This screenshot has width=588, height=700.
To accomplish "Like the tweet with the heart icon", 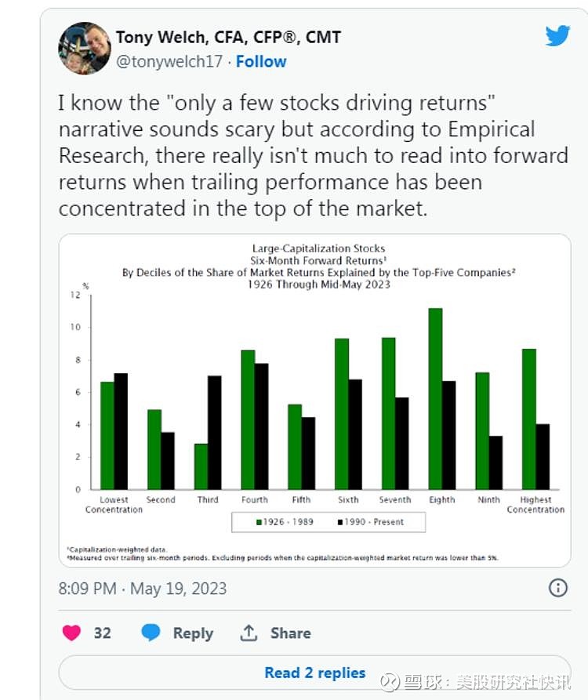I will pyautogui.click(x=71, y=633).
